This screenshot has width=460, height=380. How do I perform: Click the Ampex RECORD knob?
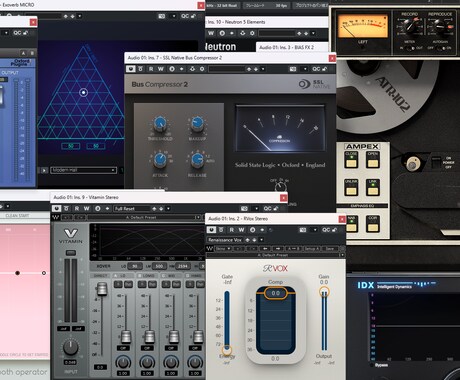409,26
